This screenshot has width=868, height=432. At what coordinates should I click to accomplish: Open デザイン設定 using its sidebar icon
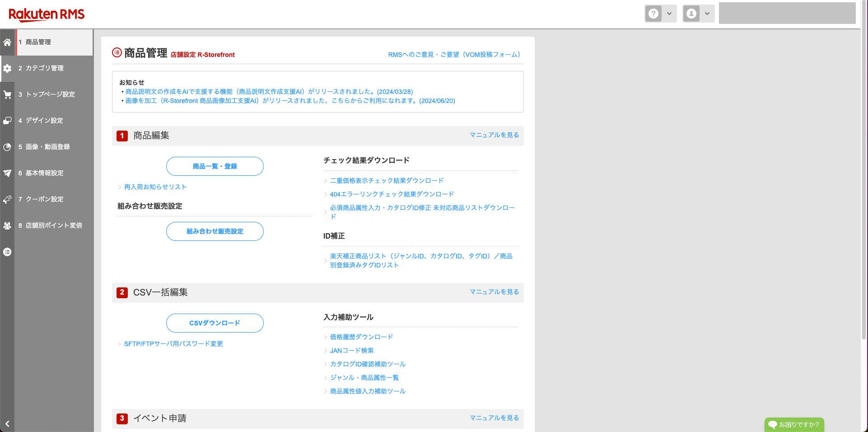[x=7, y=121]
